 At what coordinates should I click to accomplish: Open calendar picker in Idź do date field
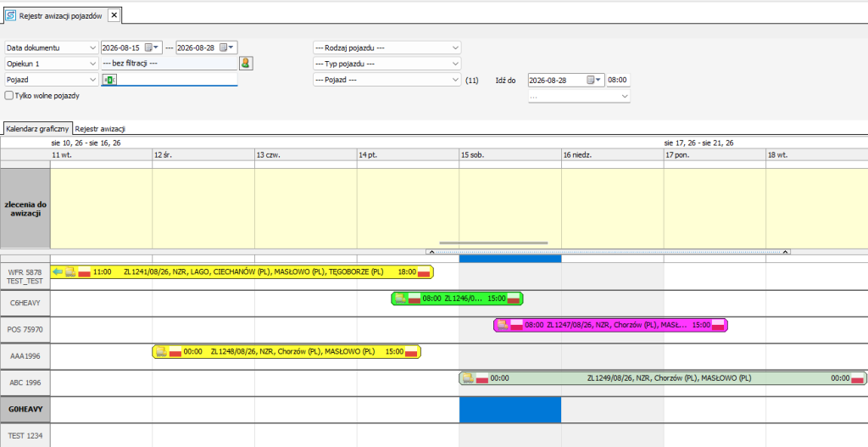[x=594, y=81]
